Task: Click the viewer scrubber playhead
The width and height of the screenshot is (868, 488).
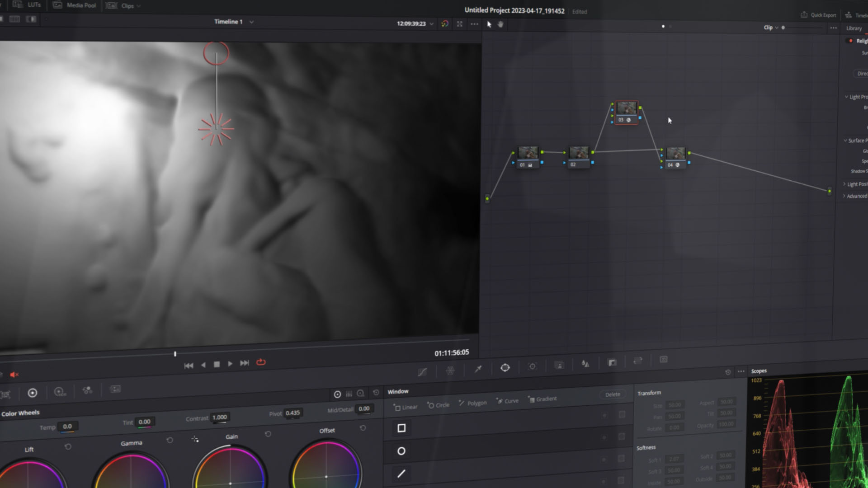Action: [175, 354]
